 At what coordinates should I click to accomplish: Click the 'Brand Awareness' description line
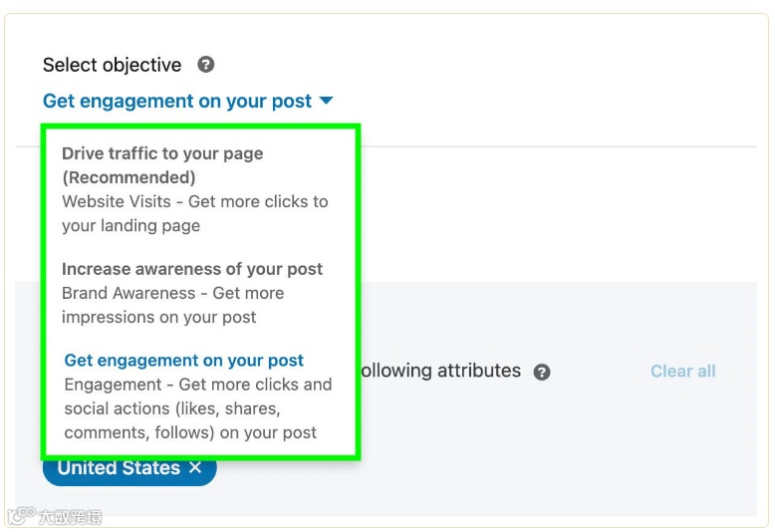click(172, 293)
